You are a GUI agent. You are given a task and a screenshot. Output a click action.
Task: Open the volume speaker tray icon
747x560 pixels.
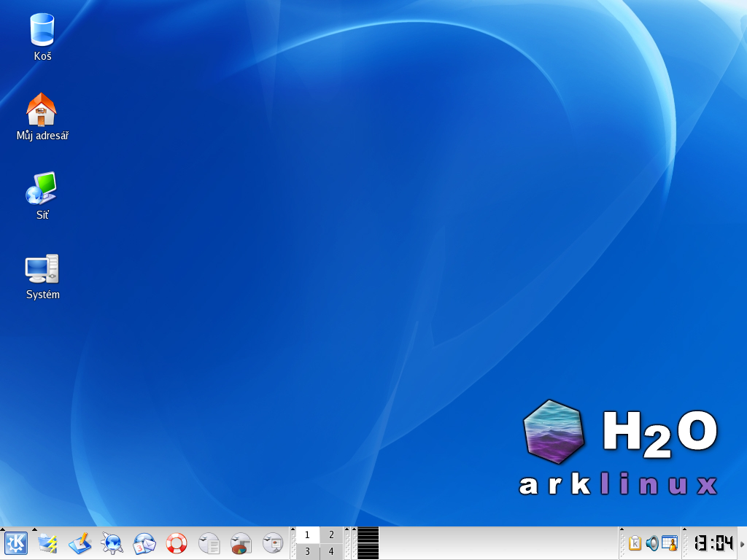[x=652, y=543]
